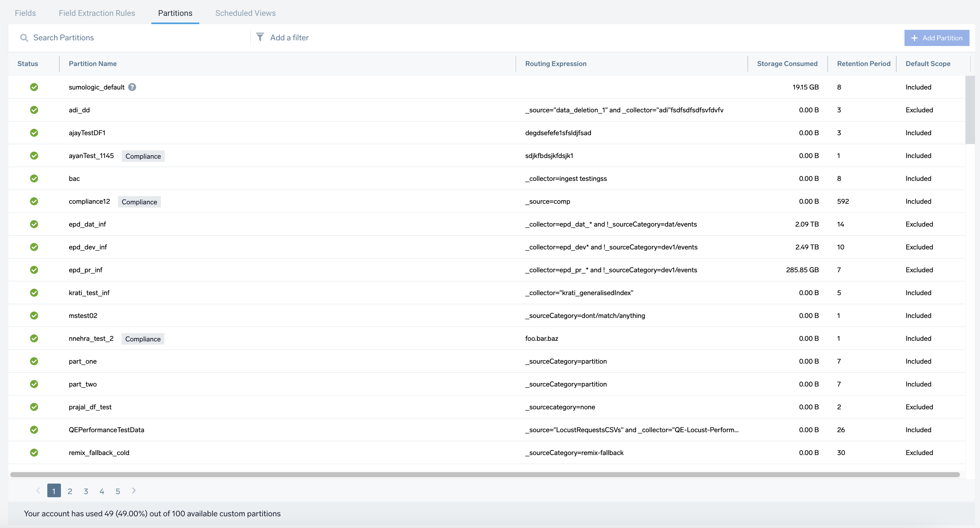Switch to the Scheduled Views tab
The width and height of the screenshot is (980, 528).
pyautogui.click(x=245, y=13)
